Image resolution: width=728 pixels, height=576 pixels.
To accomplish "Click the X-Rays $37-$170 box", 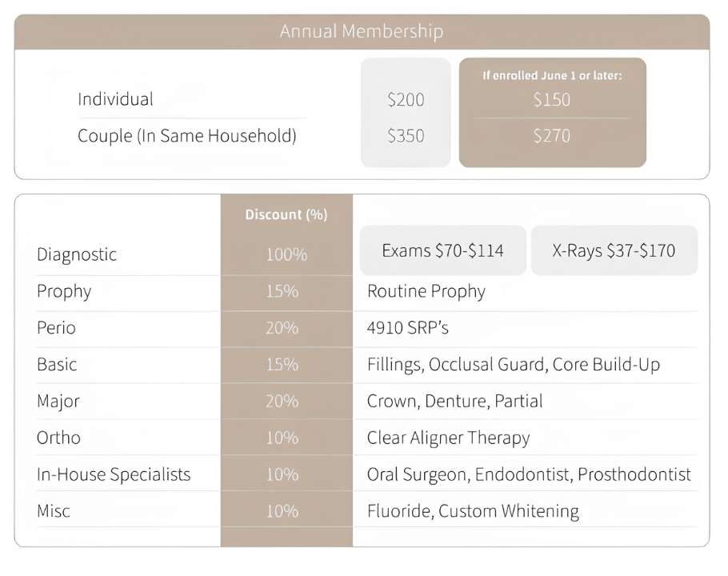I will click(x=614, y=250).
